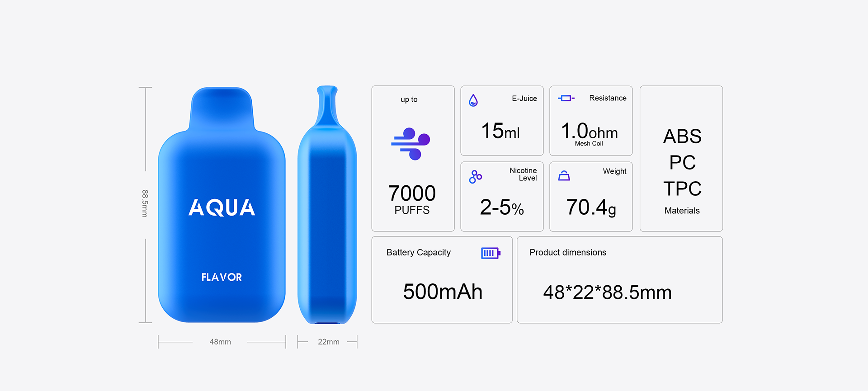Open the ABS PC TPC Materials card
Viewport: 868px width, 391px height.
pyautogui.click(x=681, y=159)
